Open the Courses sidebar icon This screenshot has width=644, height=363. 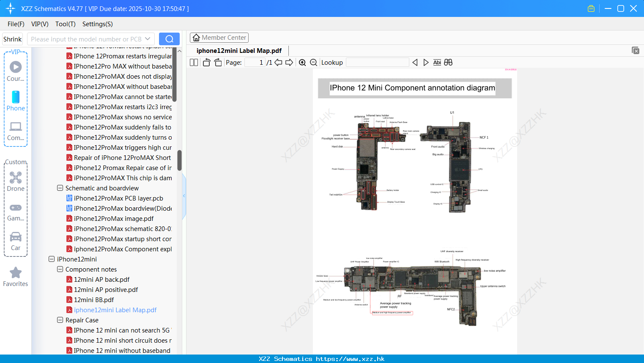pos(16,71)
